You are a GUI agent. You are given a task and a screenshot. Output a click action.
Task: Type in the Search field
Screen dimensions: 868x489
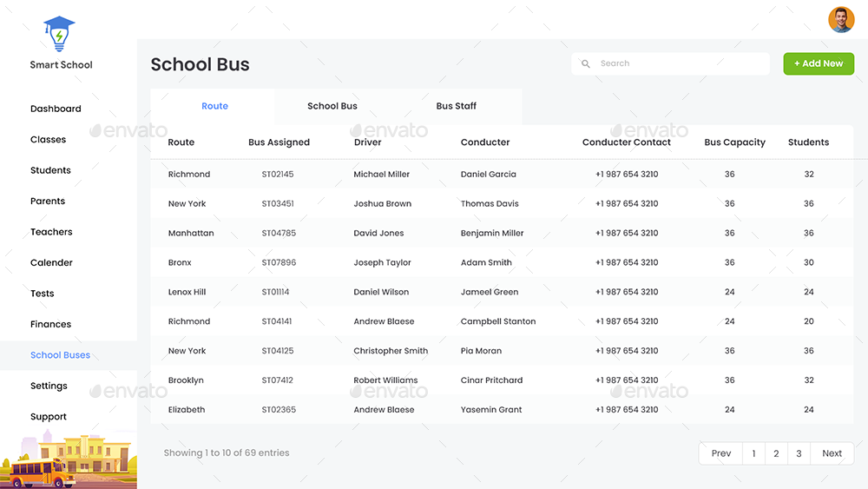[677, 63]
